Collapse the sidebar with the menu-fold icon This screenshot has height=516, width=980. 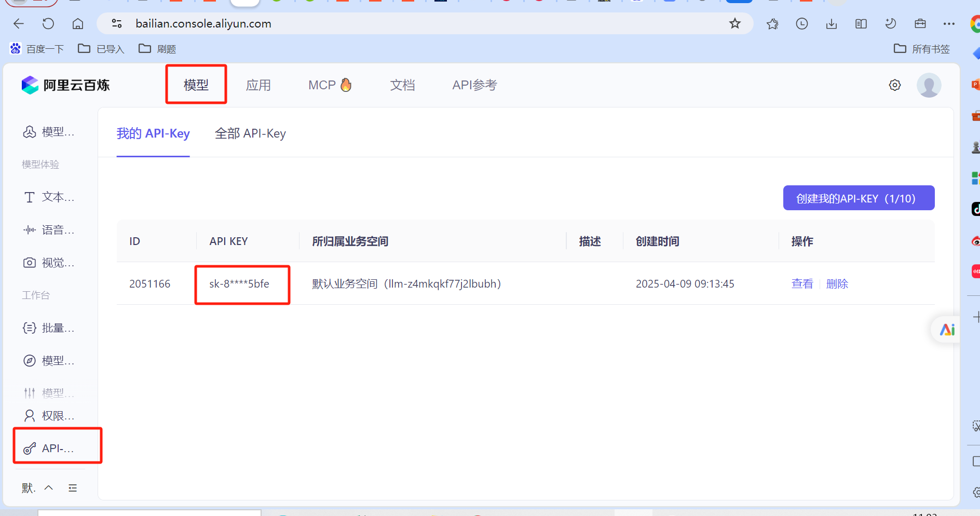73,487
